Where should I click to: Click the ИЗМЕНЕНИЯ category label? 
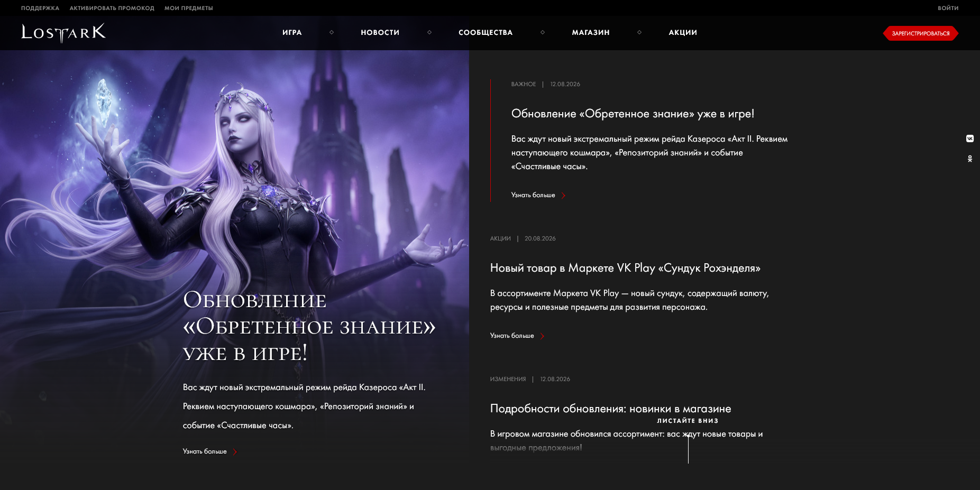tap(508, 379)
